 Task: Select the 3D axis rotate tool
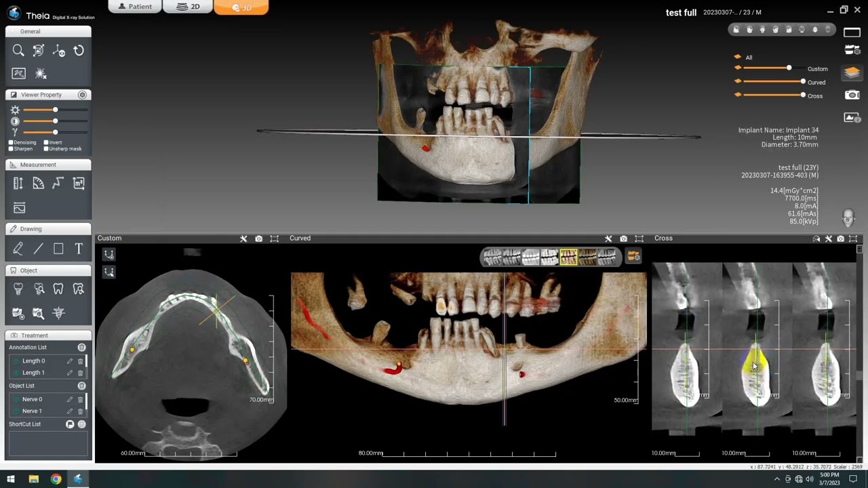[x=59, y=51]
